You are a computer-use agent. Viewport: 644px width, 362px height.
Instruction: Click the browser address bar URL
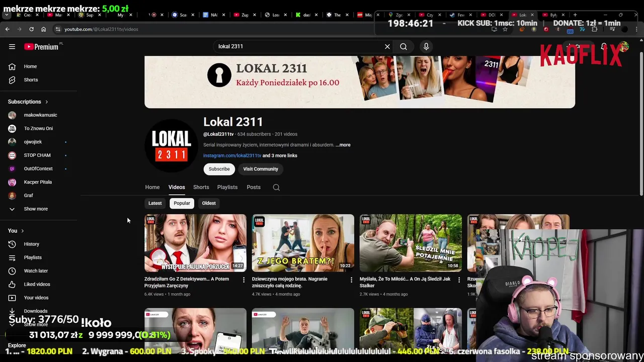pyautogui.click(x=101, y=29)
